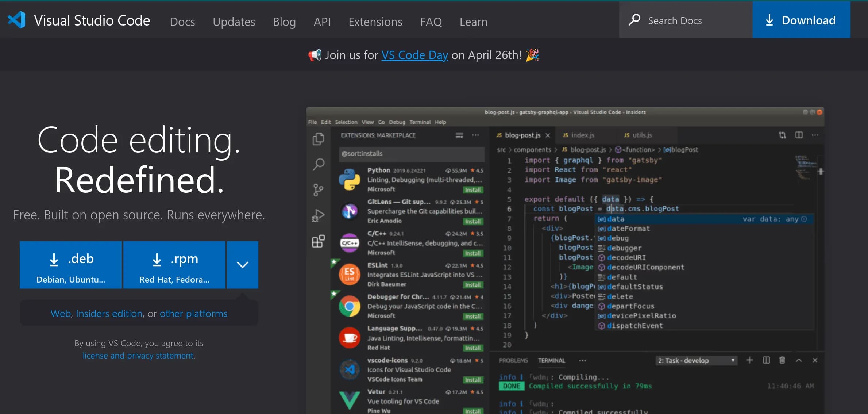Expand other Linux download options chevron
This screenshot has height=414, width=868.
(242, 264)
